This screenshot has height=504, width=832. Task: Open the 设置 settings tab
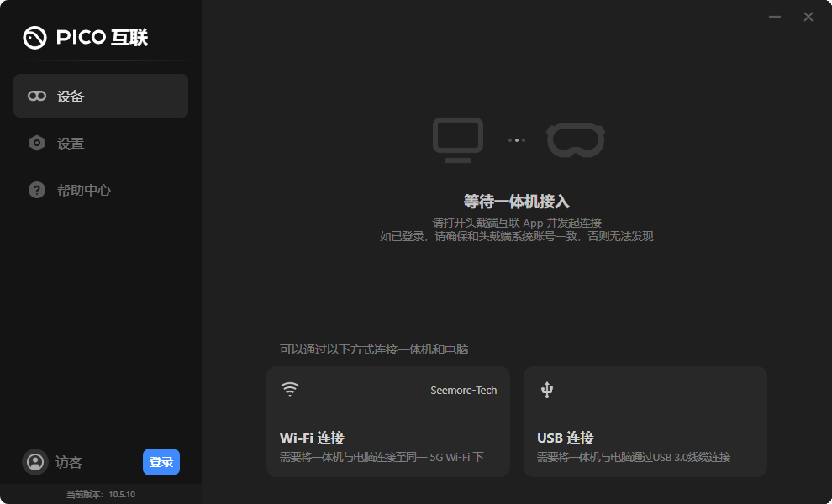[101, 144]
